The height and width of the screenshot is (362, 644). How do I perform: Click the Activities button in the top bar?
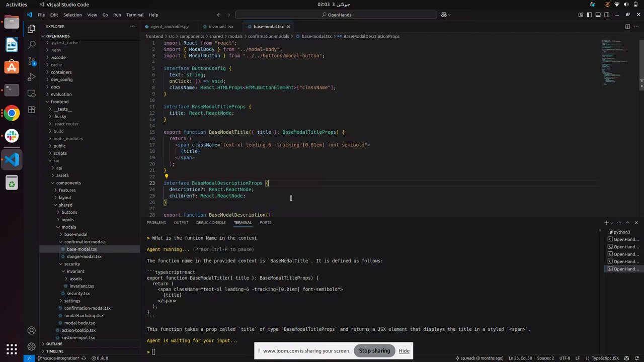(x=17, y=5)
